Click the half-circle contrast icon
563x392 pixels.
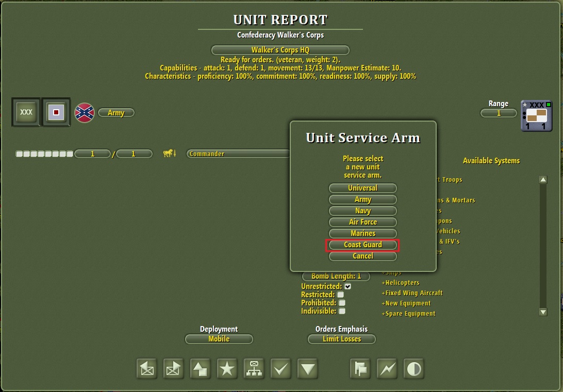413,369
